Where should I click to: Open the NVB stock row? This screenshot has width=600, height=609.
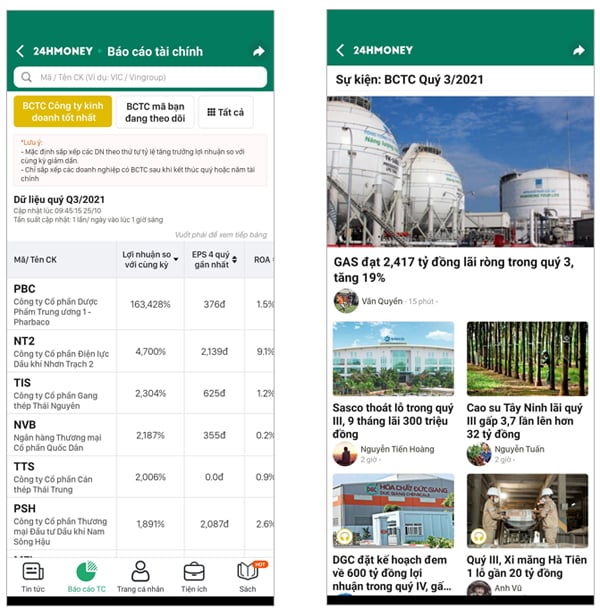(x=140, y=435)
